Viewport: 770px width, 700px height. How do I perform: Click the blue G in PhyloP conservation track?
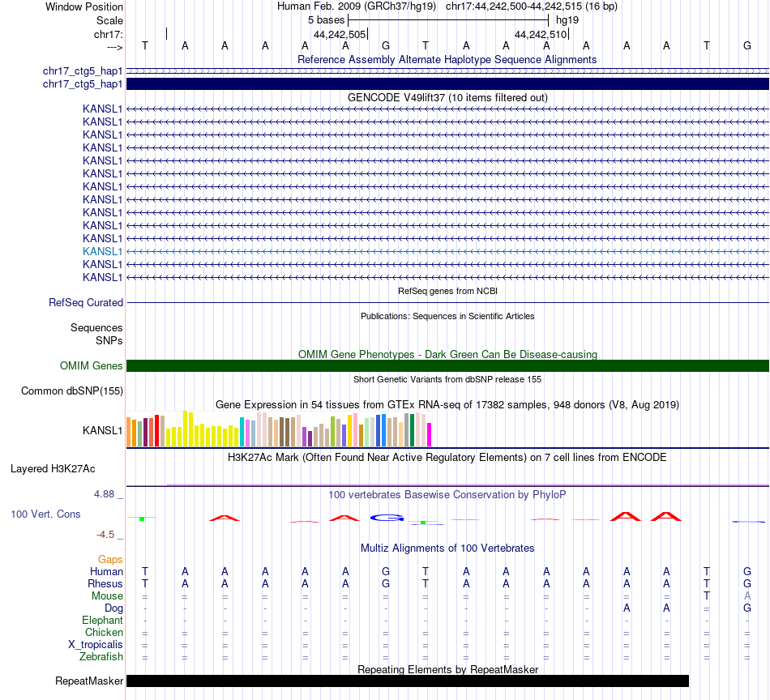(387, 518)
